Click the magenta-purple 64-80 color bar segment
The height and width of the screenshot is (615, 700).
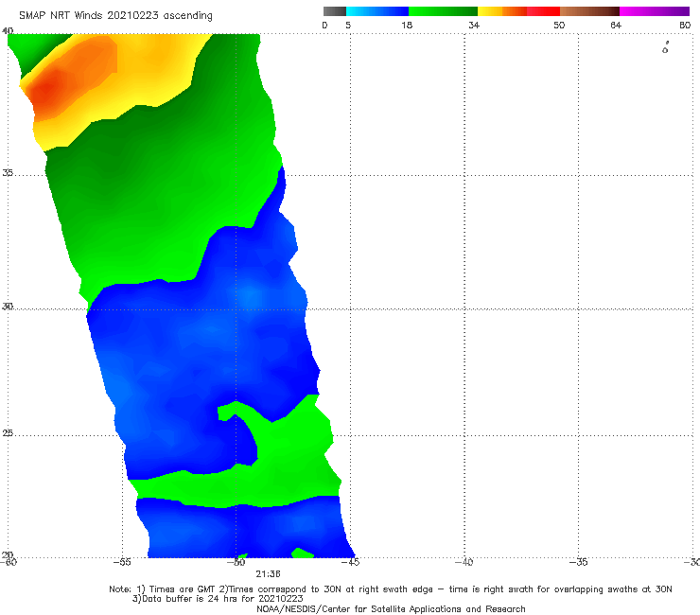pyautogui.click(x=655, y=11)
